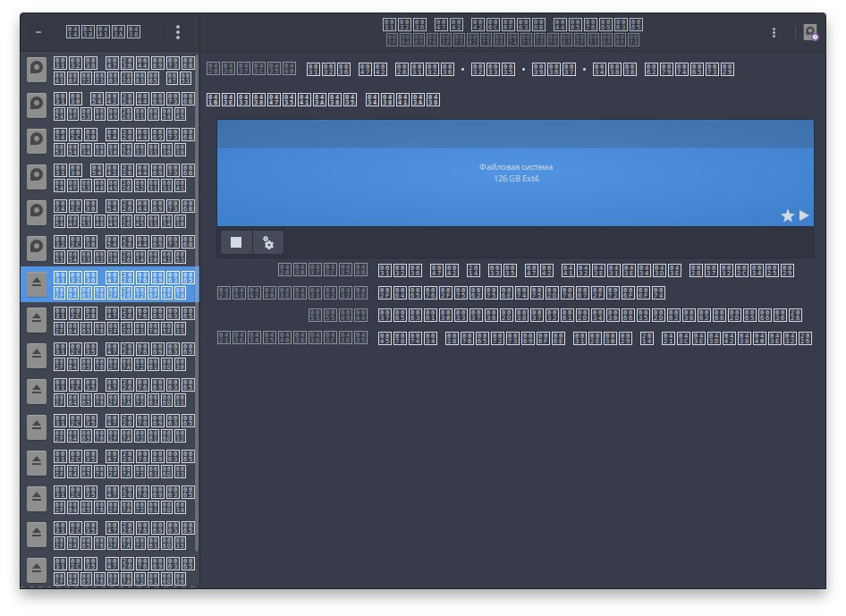The width and height of the screenshot is (846, 616).
Task: Click the sidebar device list vertical scrollbar
Action: (197, 302)
